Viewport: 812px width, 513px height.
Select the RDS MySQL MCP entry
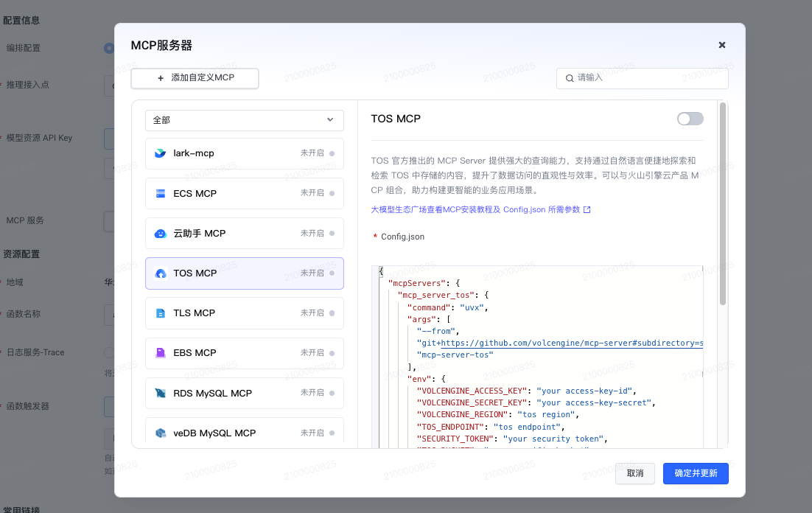point(245,394)
